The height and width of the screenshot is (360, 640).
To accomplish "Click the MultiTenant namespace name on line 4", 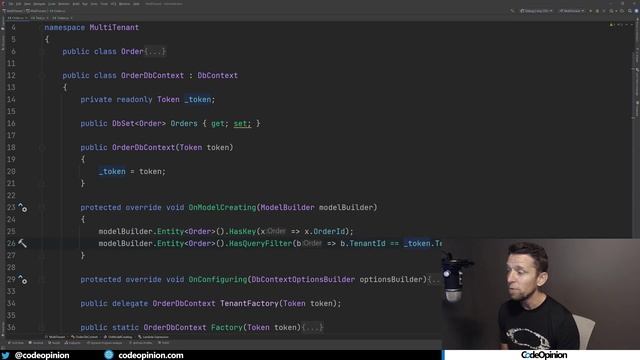I will 114,27.
